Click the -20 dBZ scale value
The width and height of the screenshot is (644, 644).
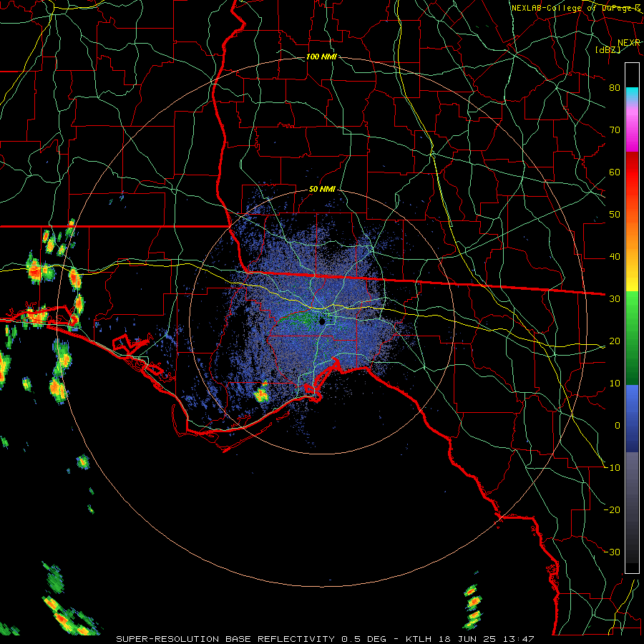(x=612, y=509)
